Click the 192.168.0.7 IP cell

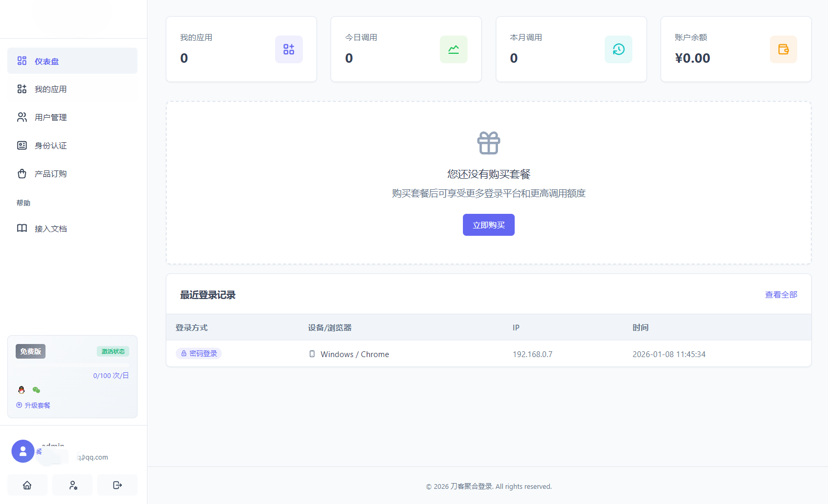(532, 354)
